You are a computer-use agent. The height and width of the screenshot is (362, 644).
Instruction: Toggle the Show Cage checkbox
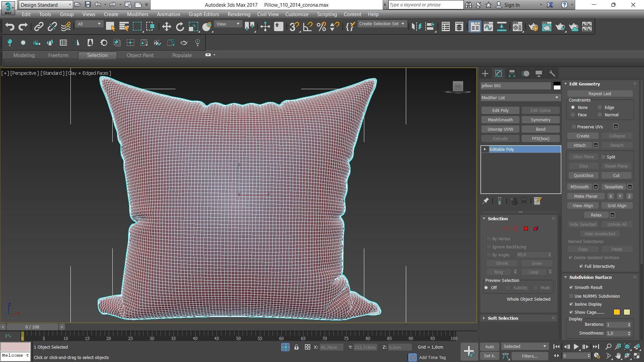point(571,312)
